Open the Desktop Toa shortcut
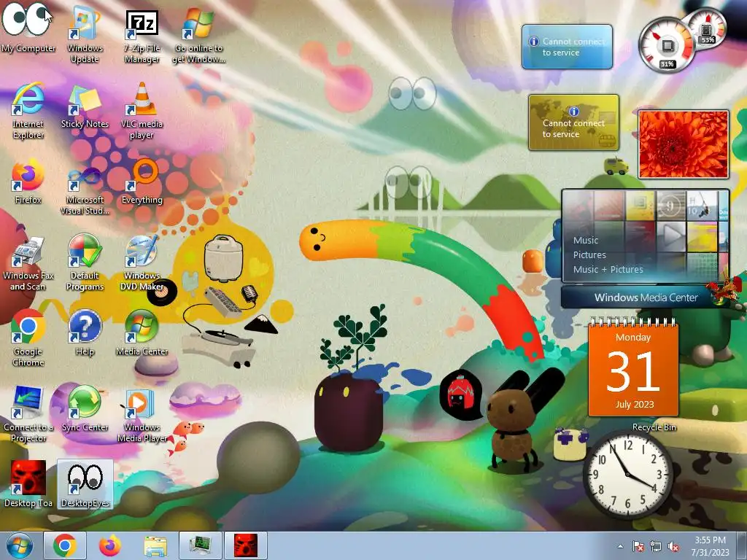This screenshot has height=560, width=747. tap(28, 484)
